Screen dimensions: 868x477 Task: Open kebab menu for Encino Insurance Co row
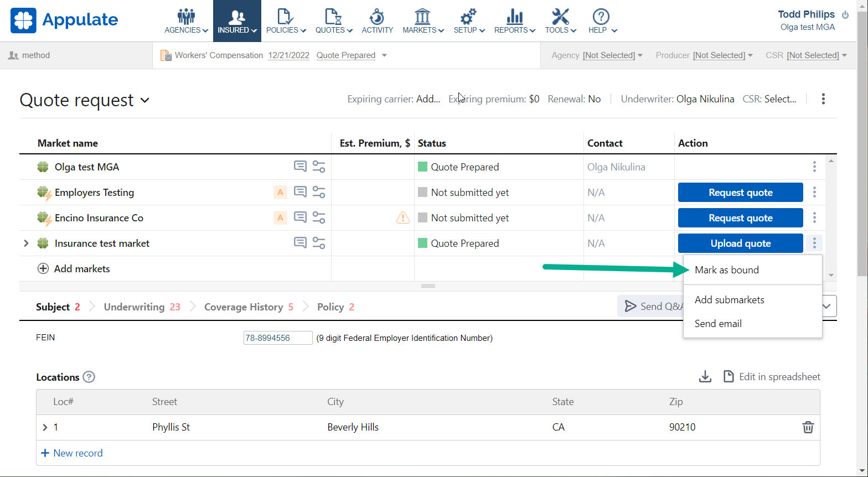tap(814, 217)
